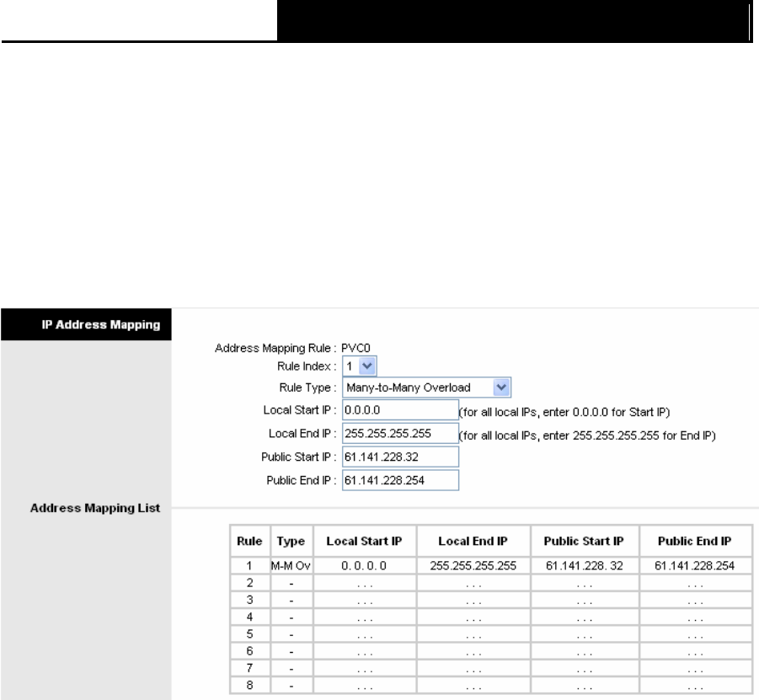The width and height of the screenshot is (759, 700).
Task: Select rule number 8 in the list
Action: (x=249, y=685)
